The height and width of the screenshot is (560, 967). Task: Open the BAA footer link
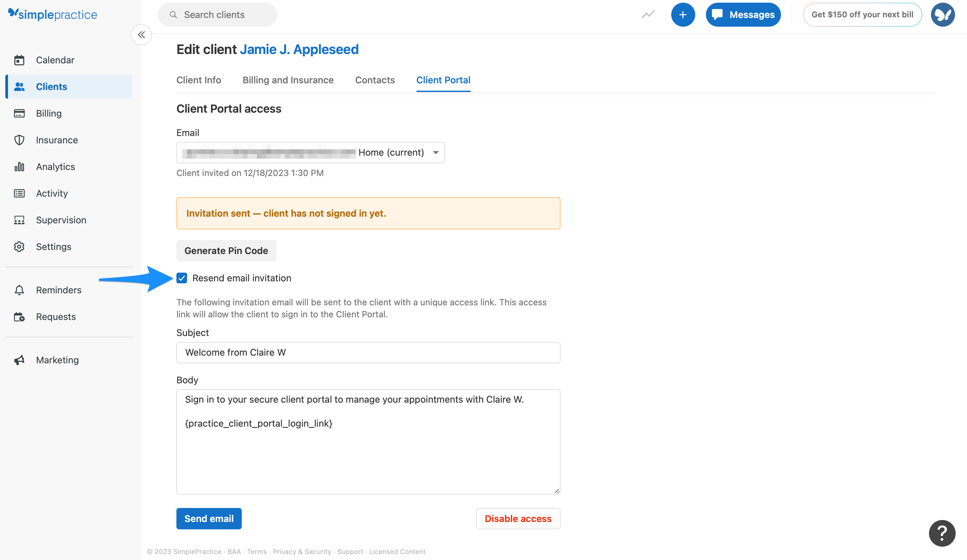tap(234, 552)
